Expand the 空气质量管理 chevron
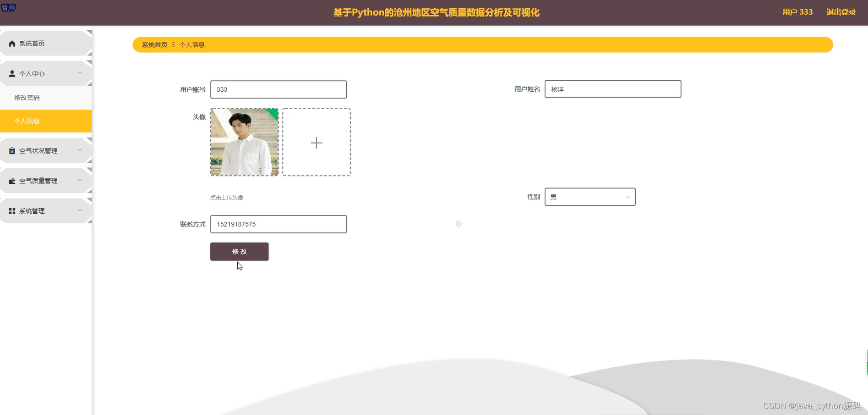 80,180
